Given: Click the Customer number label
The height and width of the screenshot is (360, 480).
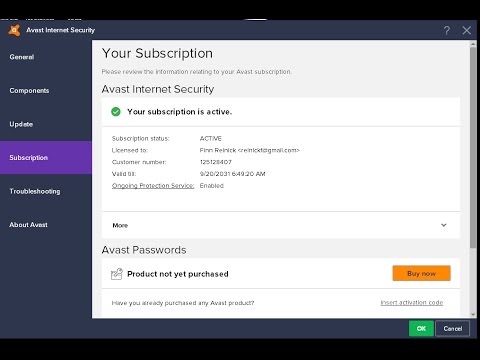Looking at the screenshot, I should click(139, 162).
